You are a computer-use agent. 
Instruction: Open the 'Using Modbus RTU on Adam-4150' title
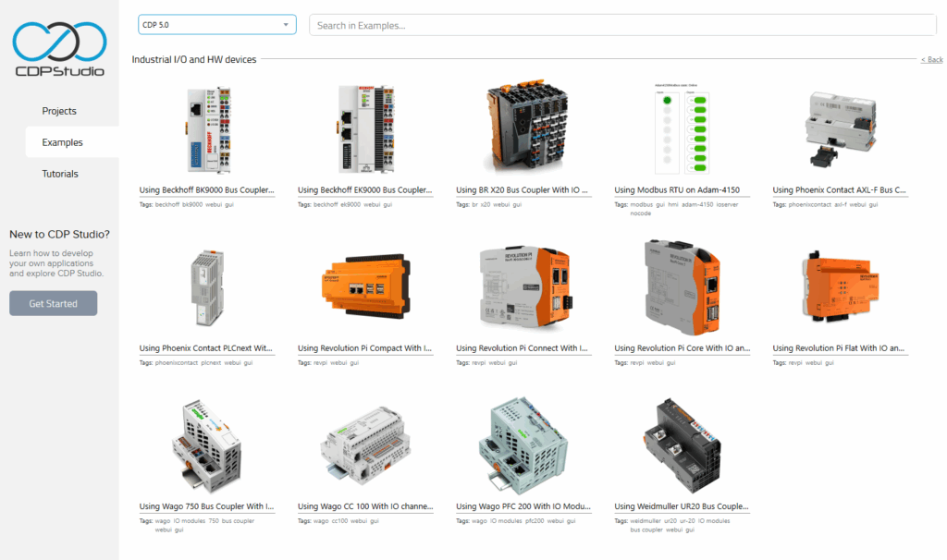(x=677, y=190)
